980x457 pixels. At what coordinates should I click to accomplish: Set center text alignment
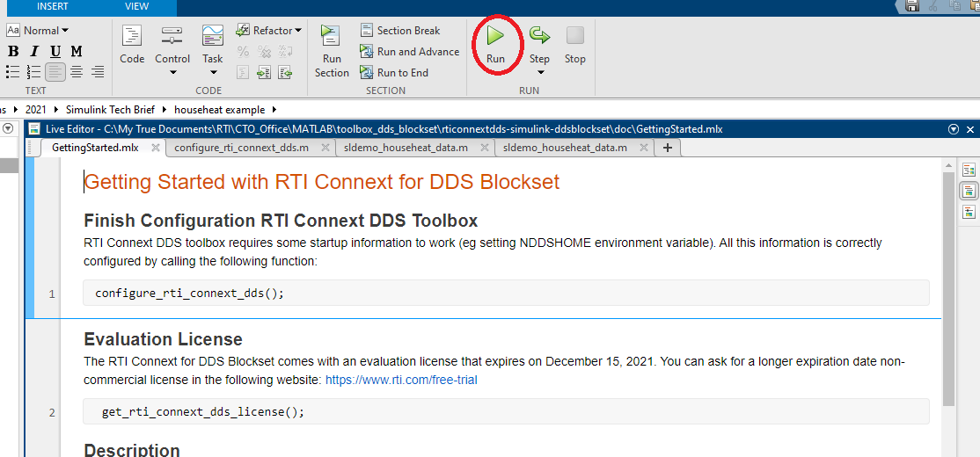pos(77,72)
